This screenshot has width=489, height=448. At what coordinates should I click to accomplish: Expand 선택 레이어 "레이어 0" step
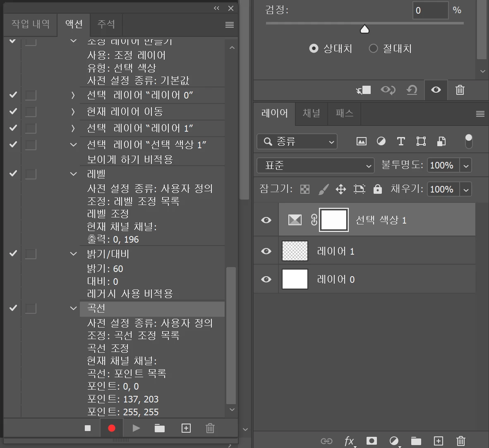[x=73, y=95]
